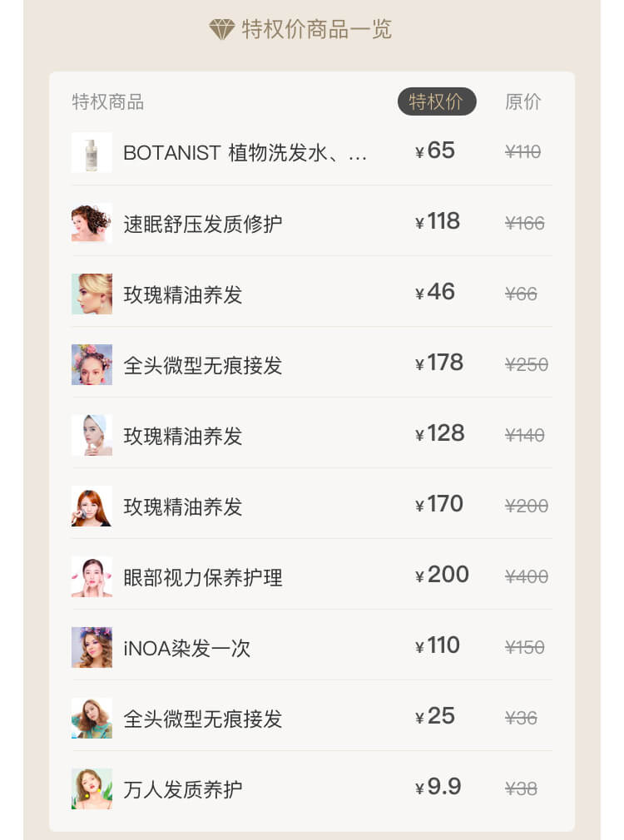The height and width of the screenshot is (840, 624).
Task: Tap the towel-wrapped woman thumbnail priced ¥128
Action: pos(92,436)
